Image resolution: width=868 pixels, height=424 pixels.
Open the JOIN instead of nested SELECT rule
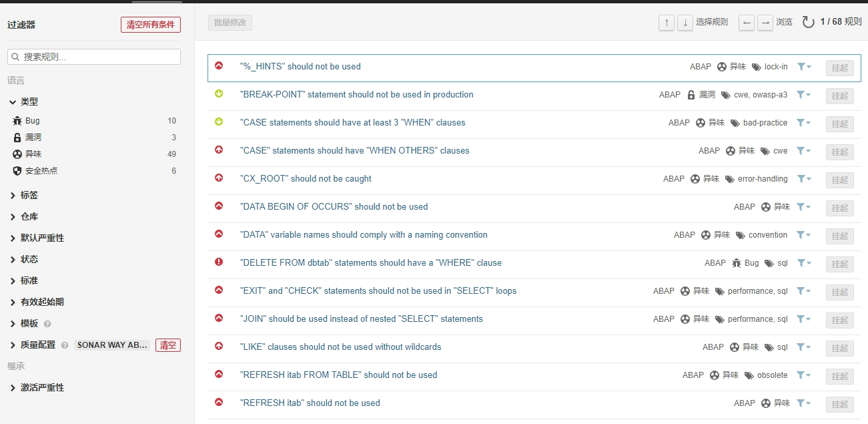click(x=361, y=319)
